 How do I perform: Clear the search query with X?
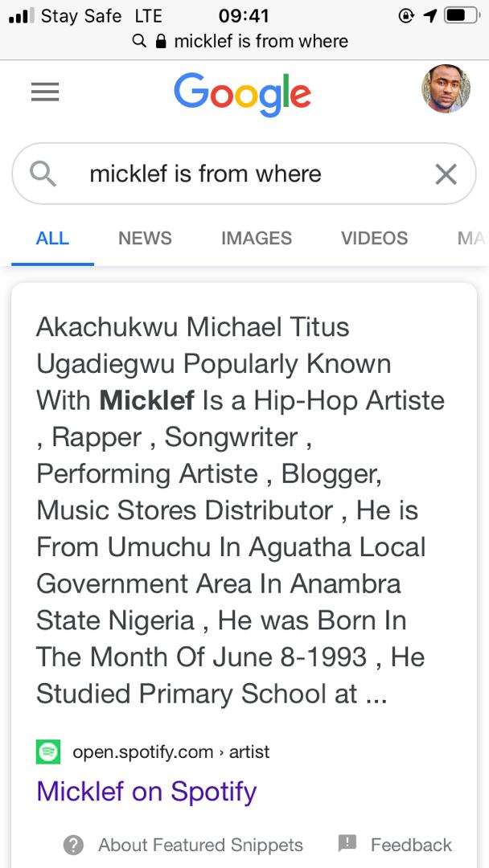point(446,174)
